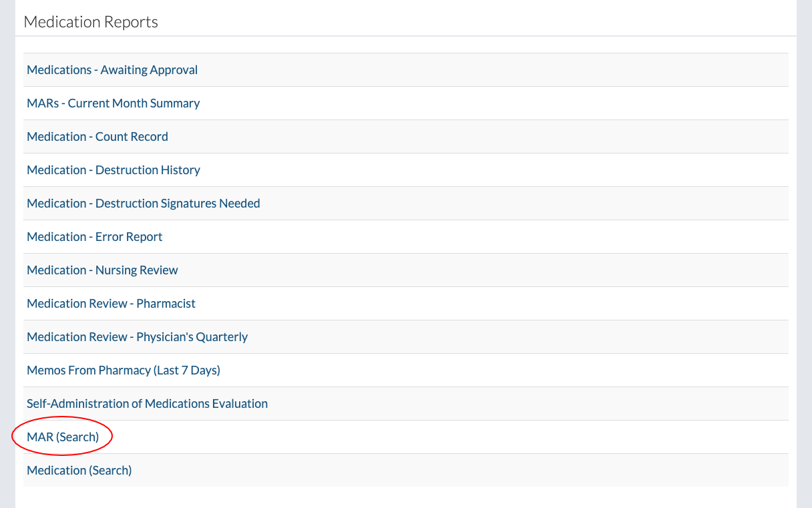Open MARs - Current Month Summary
The image size is (812, 508).
coord(114,103)
